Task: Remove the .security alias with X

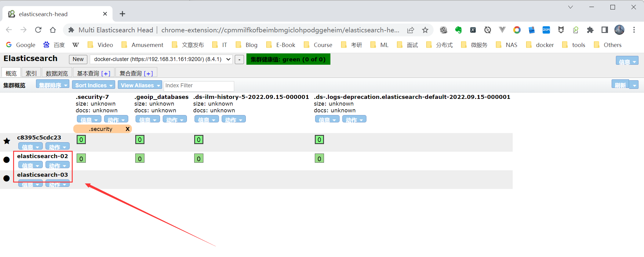Action: pos(128,129)
